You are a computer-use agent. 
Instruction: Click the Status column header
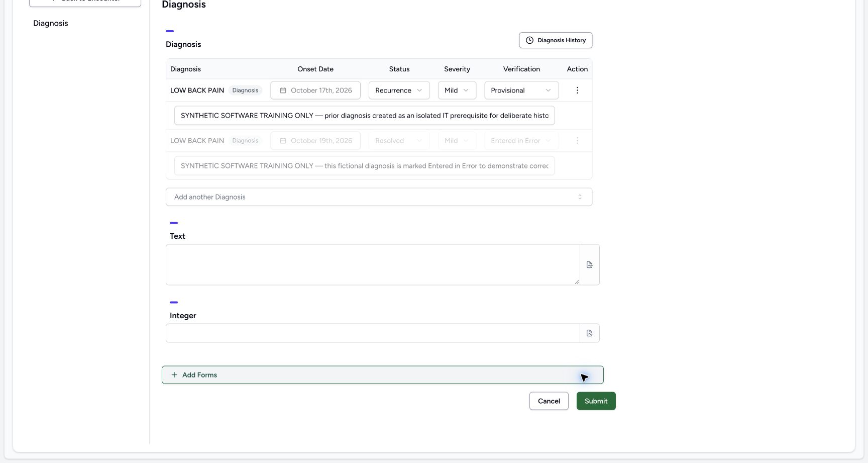point(399,69)
